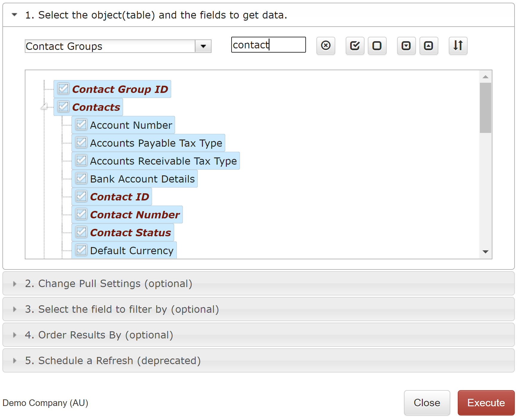Click the sort fields icon

click(x=458, y=46)
